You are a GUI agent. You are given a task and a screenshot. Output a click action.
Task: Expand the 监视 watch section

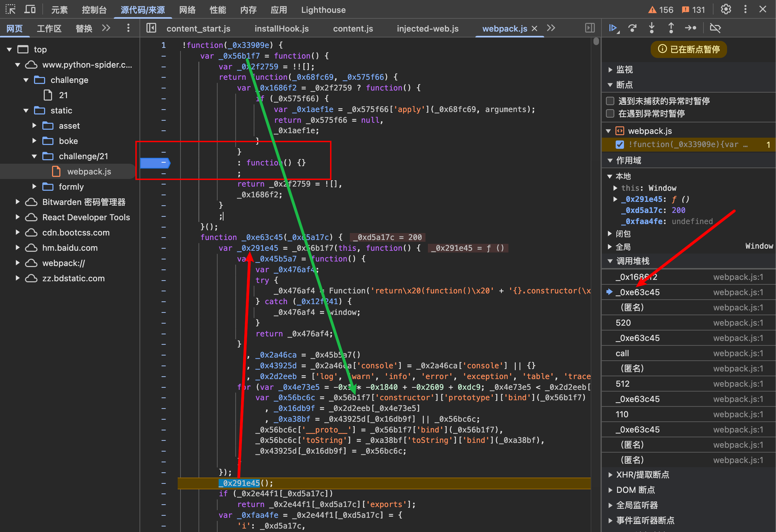610,70
